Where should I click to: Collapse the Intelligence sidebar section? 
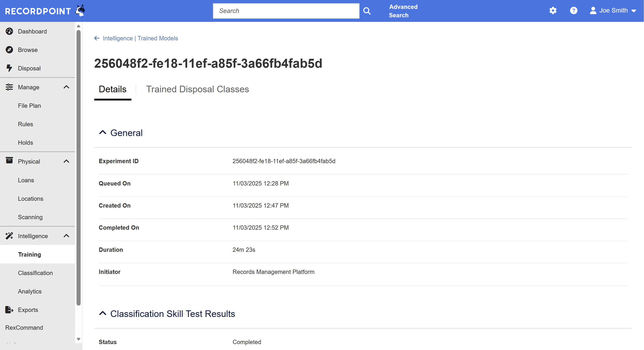point(66,236)
